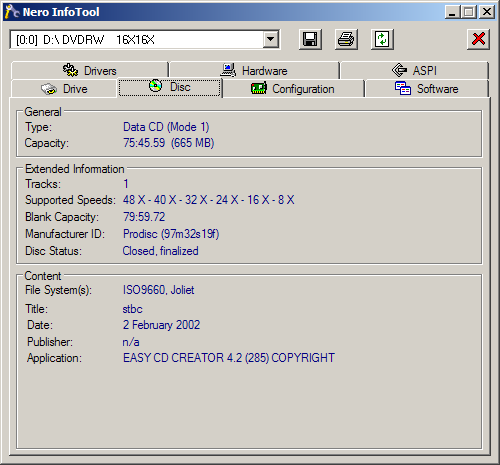The width and height of the screenshot is (500, 465).
Task: Switch to the Hardware tab
Action: (254, 70)
